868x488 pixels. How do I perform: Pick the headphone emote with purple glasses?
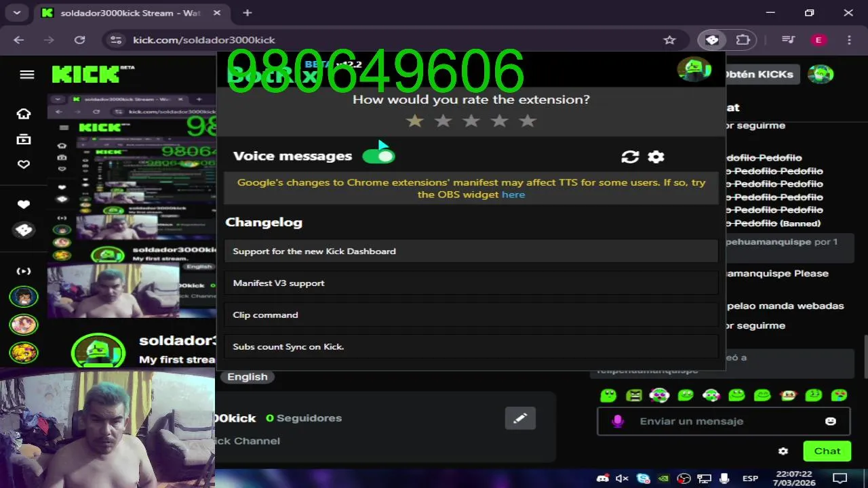tap(659, 395)
